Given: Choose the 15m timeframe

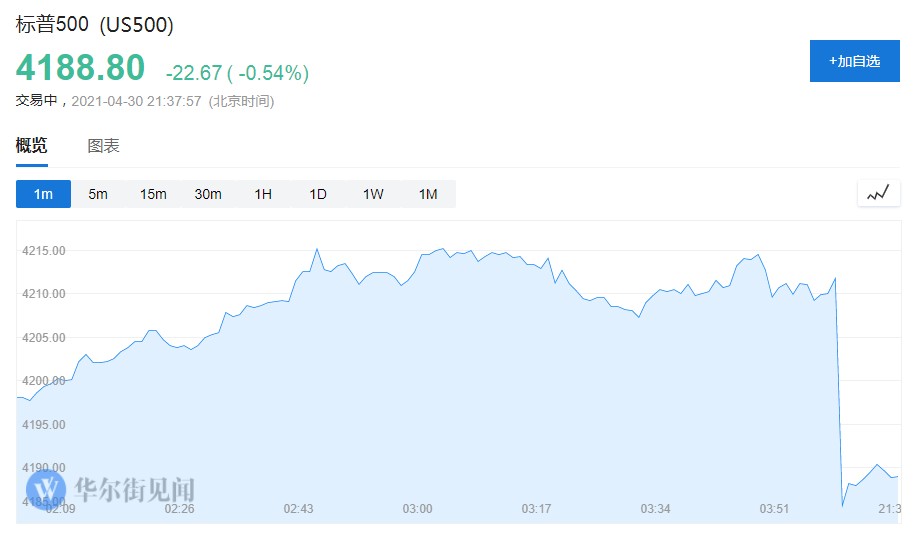Looking at the screenshot, I should [x=153, y=194].
